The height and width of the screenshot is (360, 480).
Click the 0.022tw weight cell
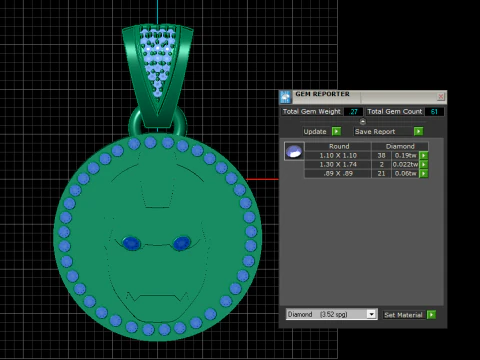(x=405, y=164)
